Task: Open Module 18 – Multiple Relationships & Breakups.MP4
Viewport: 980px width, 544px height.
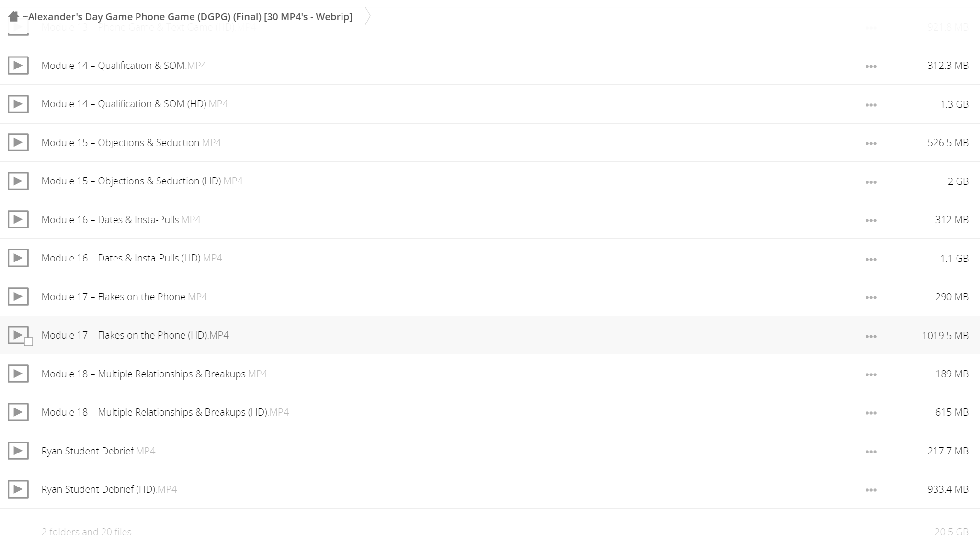Action: tap(154, 374)
